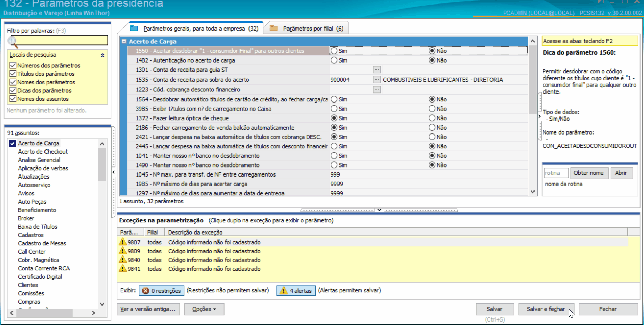The height and width of the screenshot is (325, 644).
Task: Click the Salvar button
Action: click(x=495, y=309)
